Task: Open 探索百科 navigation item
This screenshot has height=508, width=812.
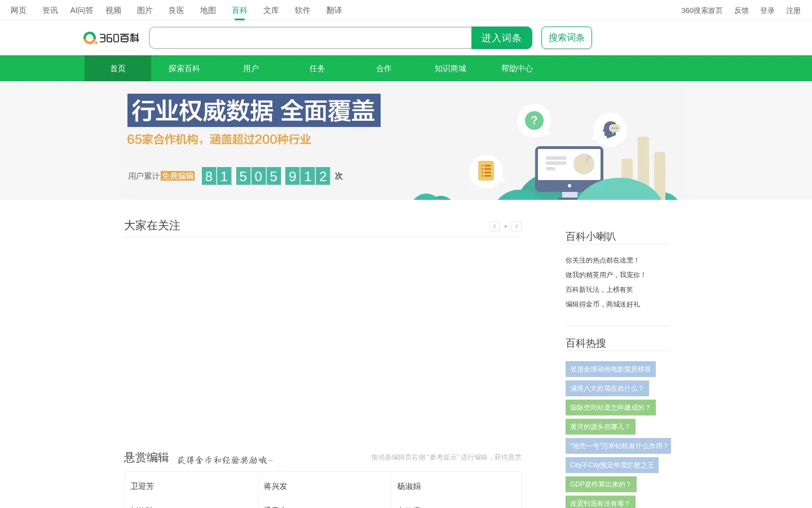Action: click(x=184, y=68)
